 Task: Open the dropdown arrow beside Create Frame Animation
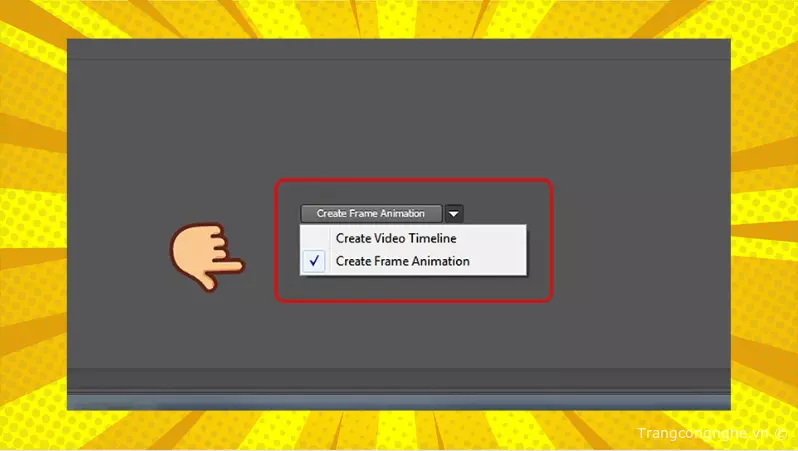(x=454, y=213)
